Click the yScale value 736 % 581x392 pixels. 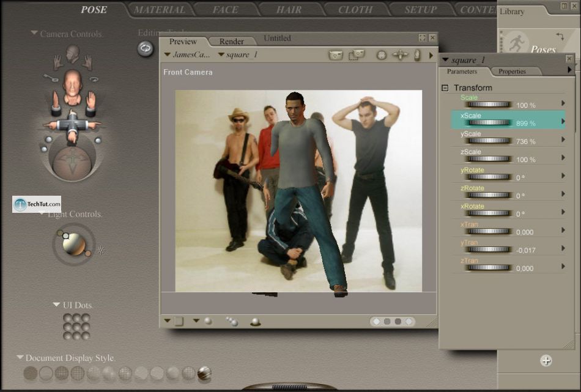pyautogui.click(x=526, y=141)
